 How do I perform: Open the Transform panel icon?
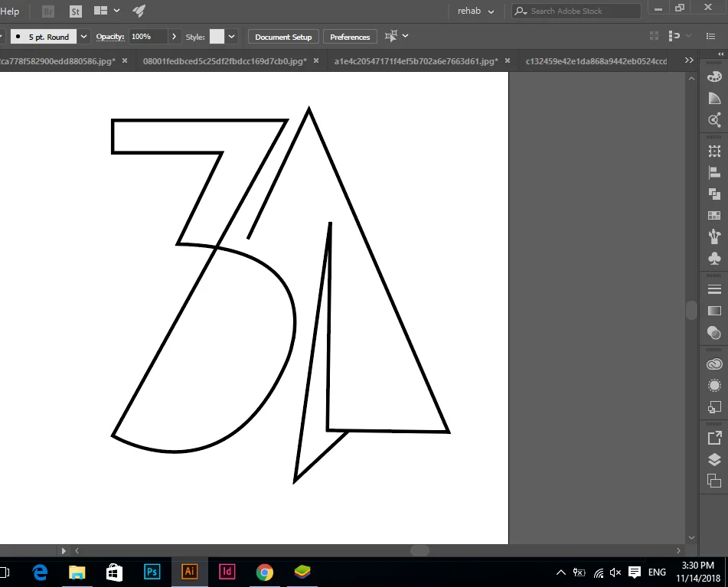[714, 151]
